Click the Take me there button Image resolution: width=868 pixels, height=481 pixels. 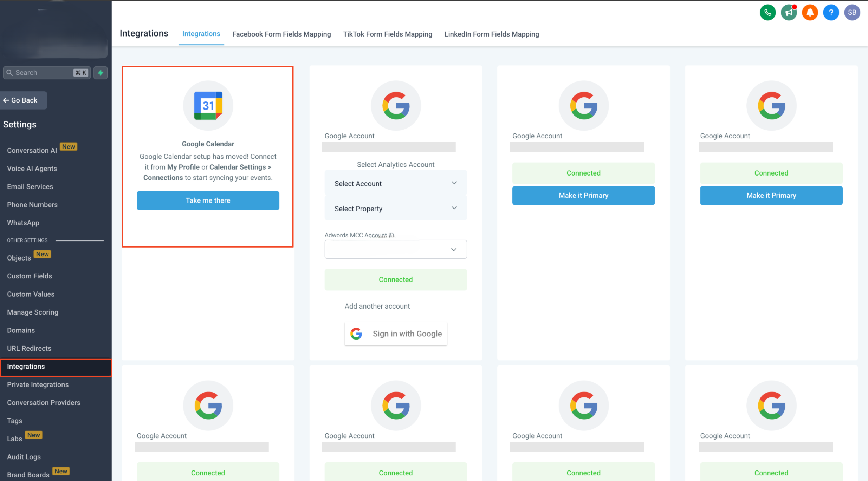(x=208, y=200)
